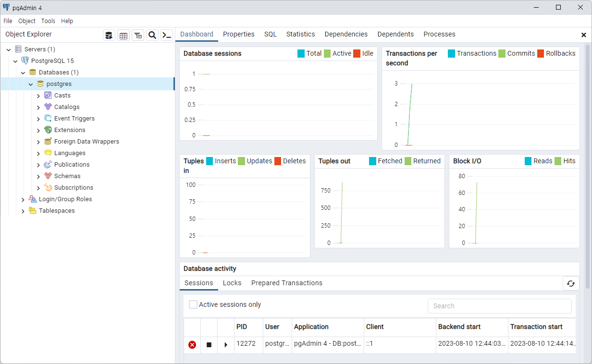Click the Schemas node icon
Screen dimensions: 592x364
[48, 176]
